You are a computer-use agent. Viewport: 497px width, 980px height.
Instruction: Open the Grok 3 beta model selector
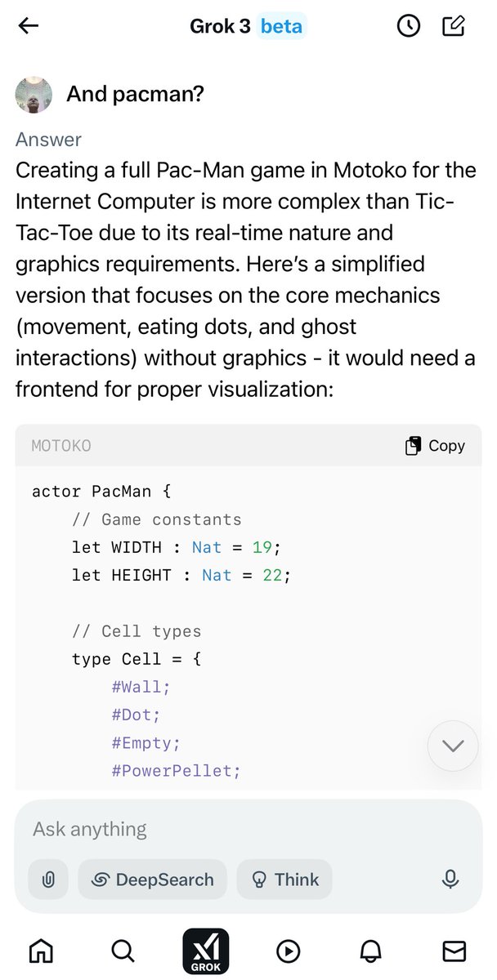click(246, 26)
